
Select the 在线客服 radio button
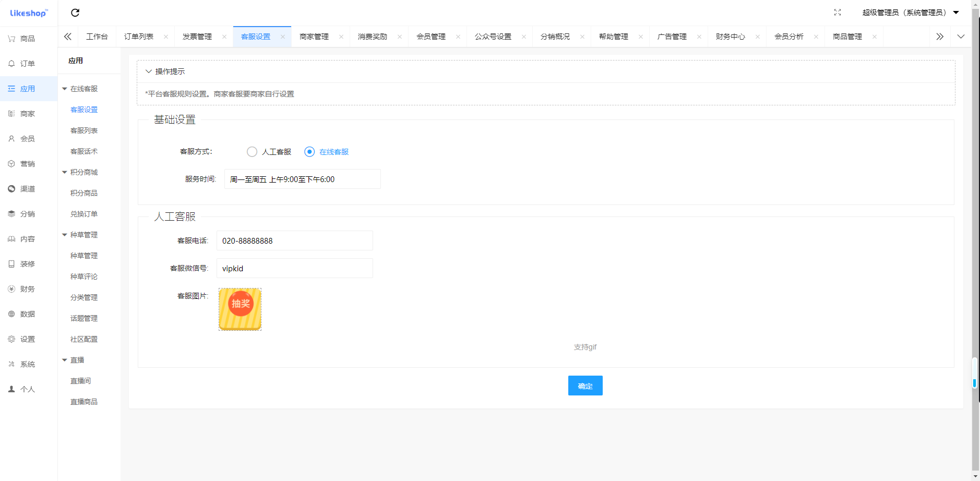tap(309, 152)
